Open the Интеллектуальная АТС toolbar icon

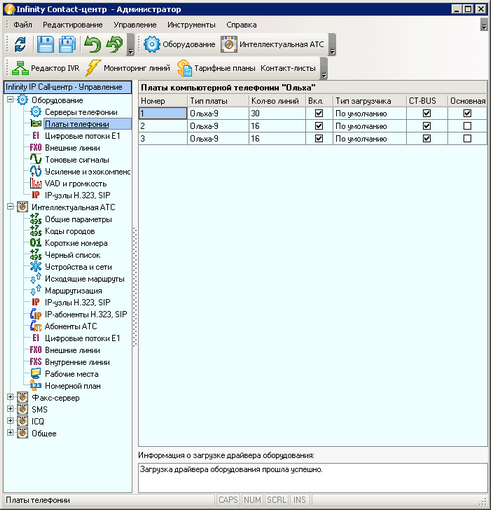click(x=229, y=44)
